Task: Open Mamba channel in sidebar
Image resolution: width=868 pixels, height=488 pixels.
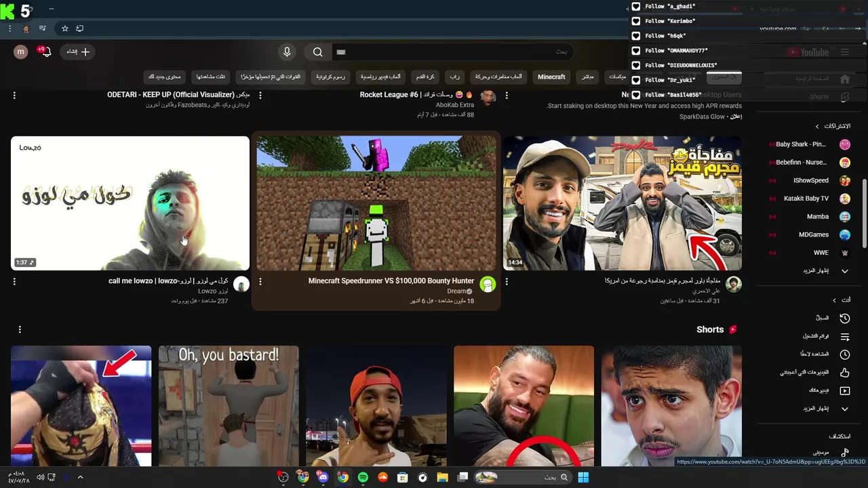Action: (810, 217)
